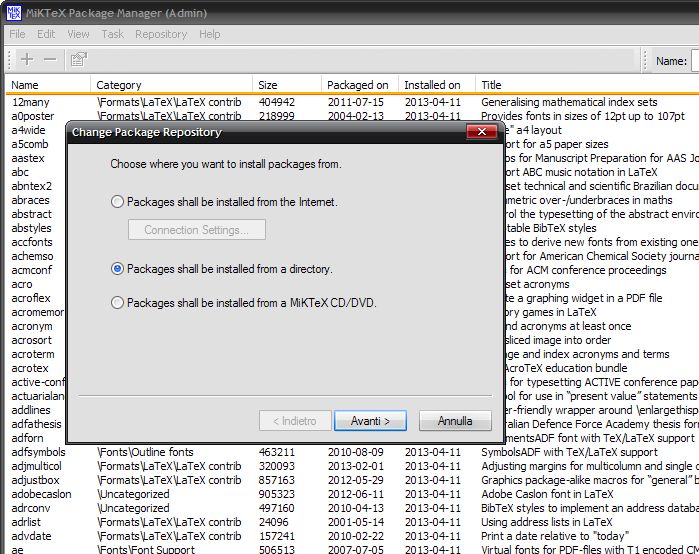This screenshot has width=699, height=554.
Task: Click the Avanti next button
Action: click(x=370, y=421)
